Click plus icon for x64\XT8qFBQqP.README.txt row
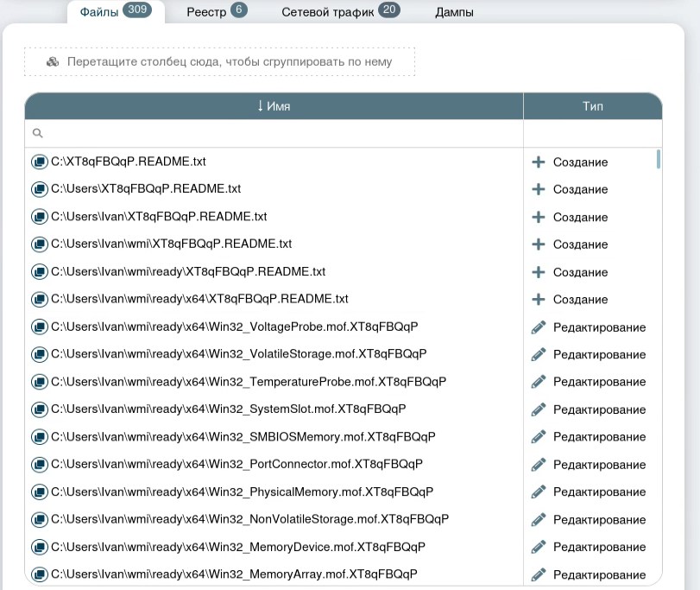This screenshot has height=590, width=700. point(539,300)
